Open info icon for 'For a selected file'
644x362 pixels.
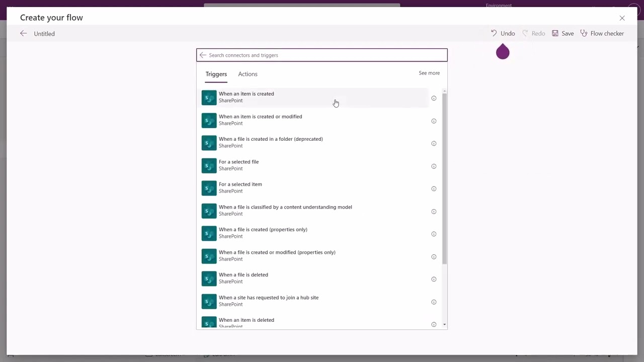tap(434, 166)
